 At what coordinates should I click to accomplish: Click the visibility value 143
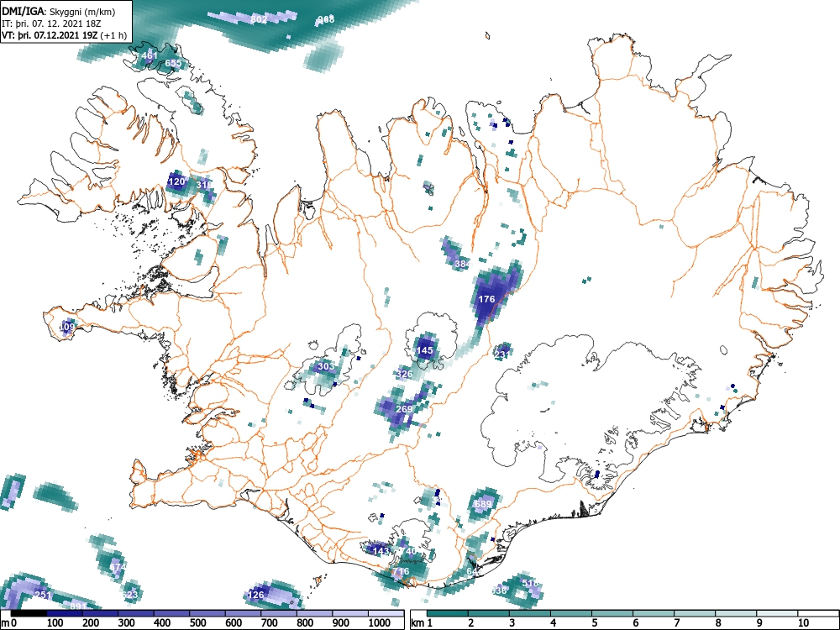381,551
